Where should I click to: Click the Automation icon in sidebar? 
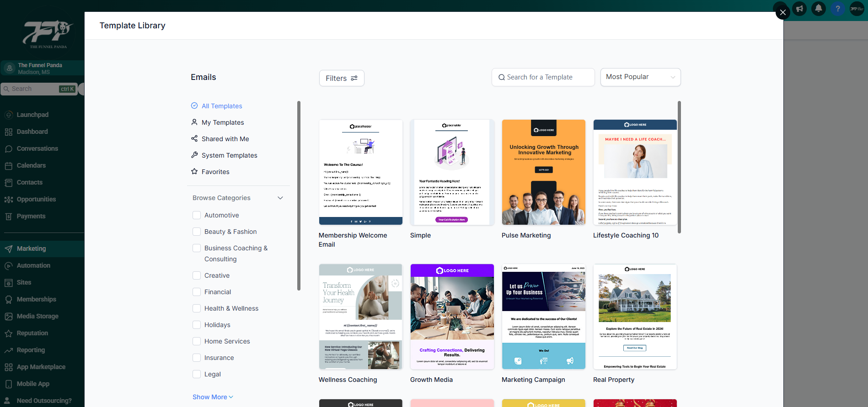(x=9, y=265)
